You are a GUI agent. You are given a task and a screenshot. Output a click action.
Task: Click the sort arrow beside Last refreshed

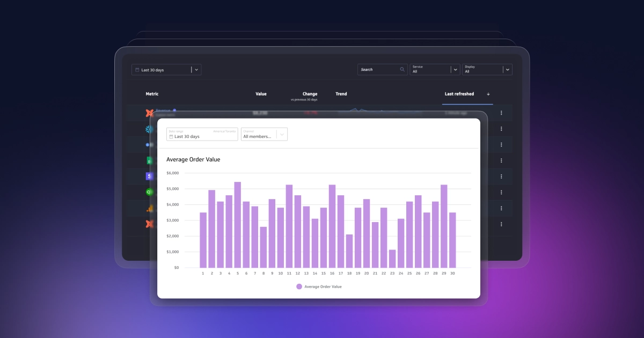tap(488, 94)
